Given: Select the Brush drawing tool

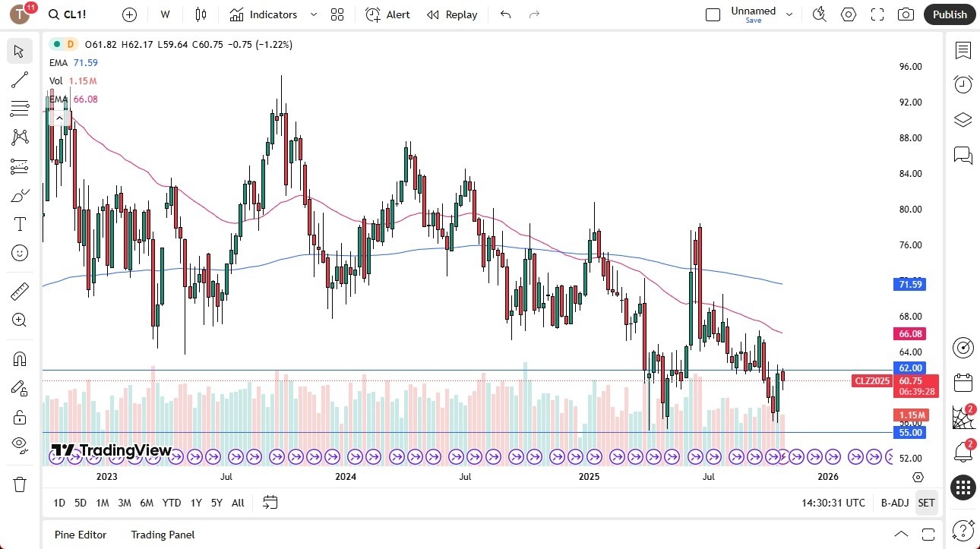Looking at the screenshot, I should 20,195.
